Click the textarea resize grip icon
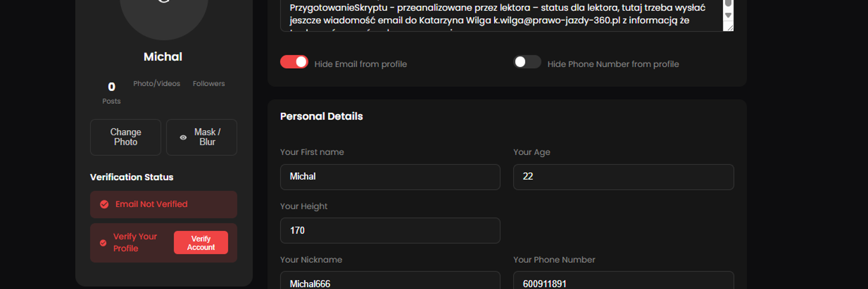This screenshot has width=868, height=289. coord(728,27)
